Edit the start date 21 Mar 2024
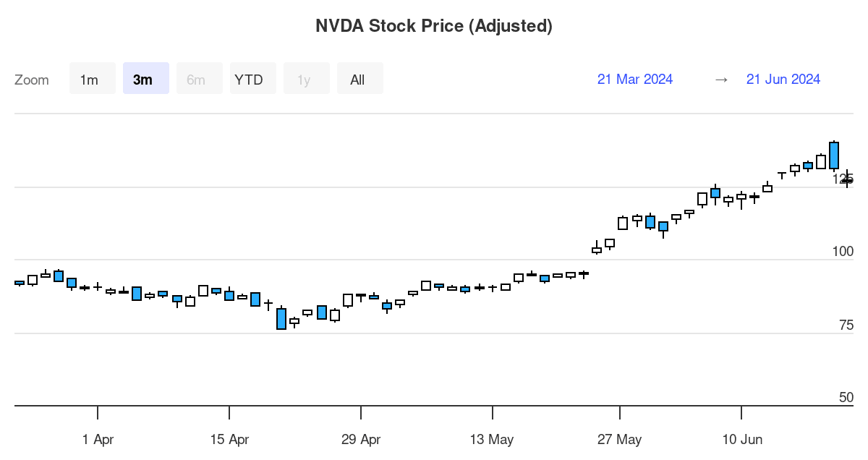 [635, 80]
